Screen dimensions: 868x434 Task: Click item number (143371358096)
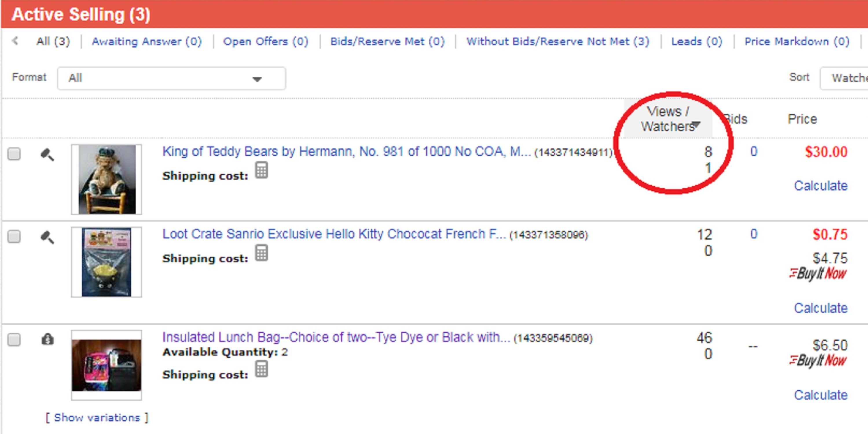[548, 235]
